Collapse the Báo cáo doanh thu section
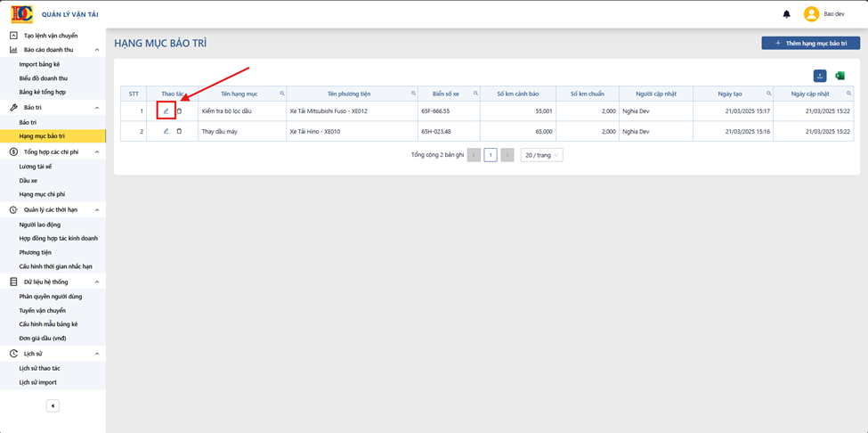868x433 pixels. [97, 50]
